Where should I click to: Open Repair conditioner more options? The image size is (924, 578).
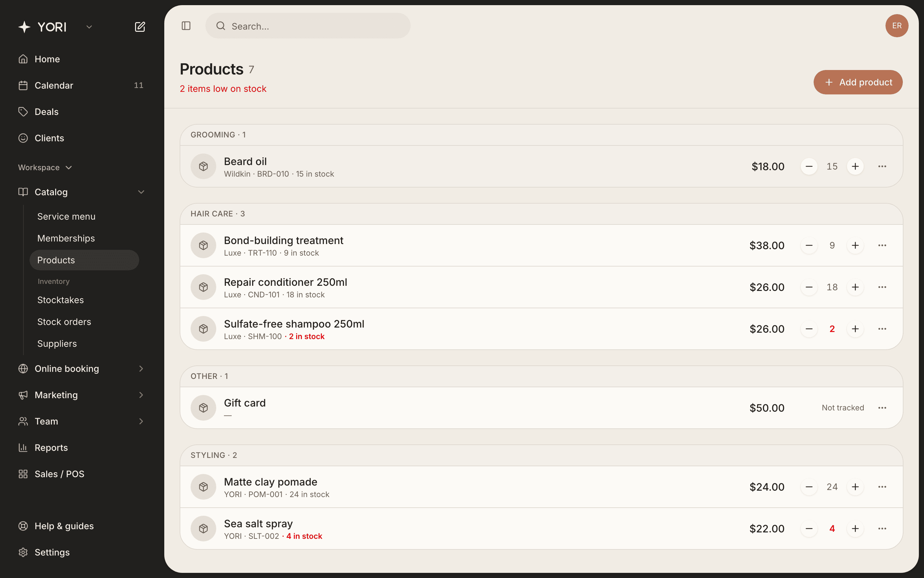tap(882, 287)
